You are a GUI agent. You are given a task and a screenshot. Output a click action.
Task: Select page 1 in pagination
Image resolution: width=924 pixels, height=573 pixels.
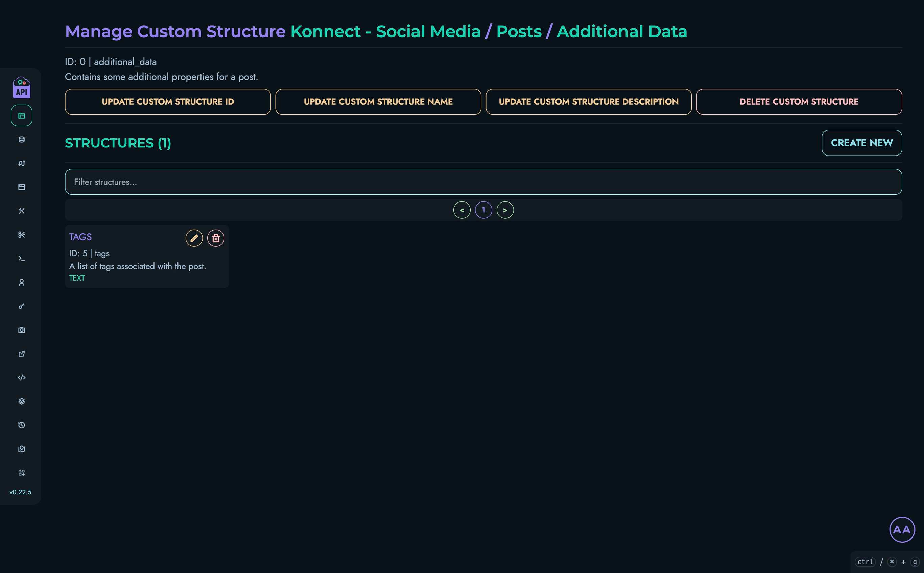tap(483, 210)
